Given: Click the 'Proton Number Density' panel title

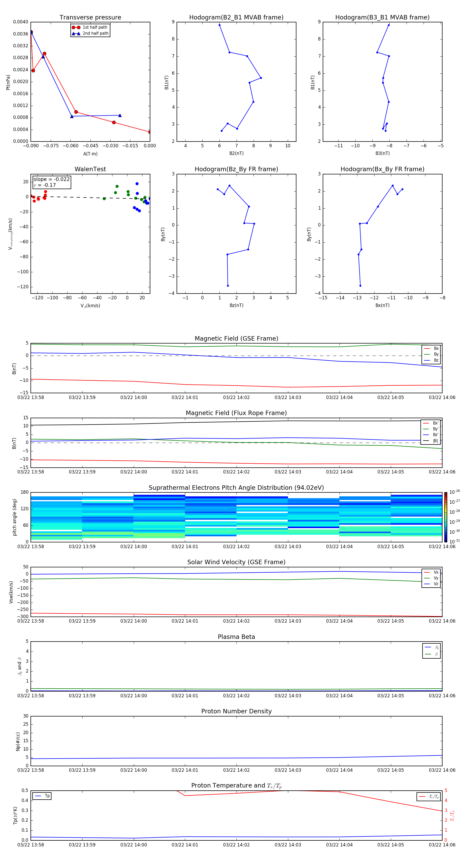Looking at the screenshot, I should (236, 711).
